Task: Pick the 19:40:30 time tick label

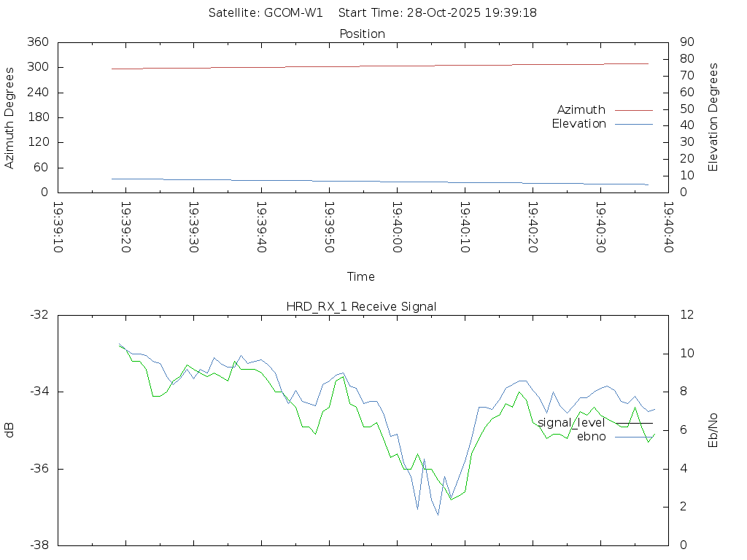Action: coord(600,227)
